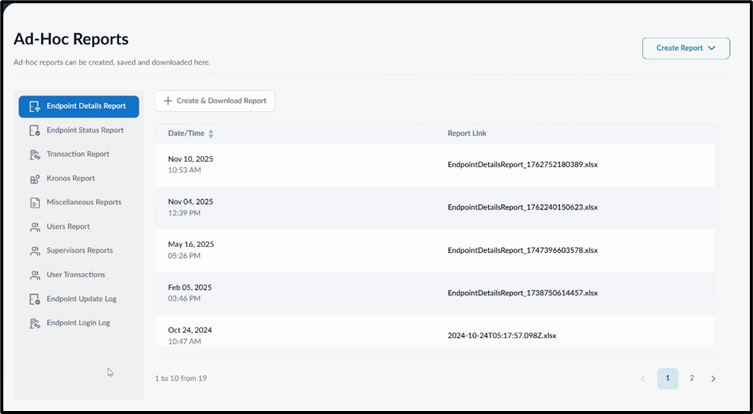This screenshot has width=753, height=414.
Task: Click the Miscellaneous Reports document icon
Action: pyautogui.click(x=35, y=203)
